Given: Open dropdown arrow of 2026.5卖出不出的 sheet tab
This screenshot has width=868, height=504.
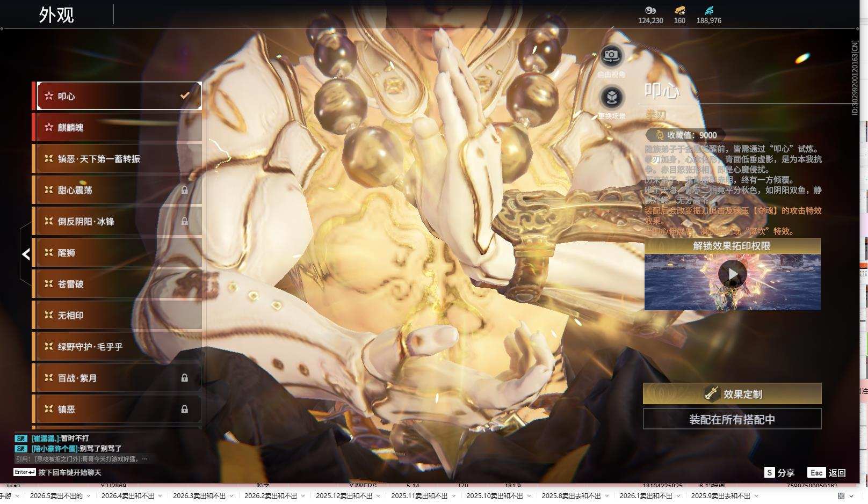Looking at the screenshot, I should tap(89, 496).
